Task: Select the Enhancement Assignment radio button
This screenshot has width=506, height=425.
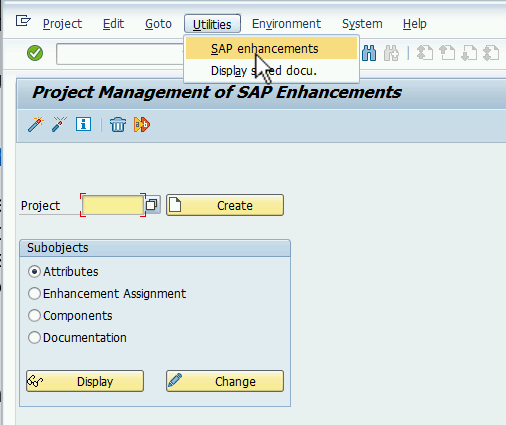Action: (34, 294)
